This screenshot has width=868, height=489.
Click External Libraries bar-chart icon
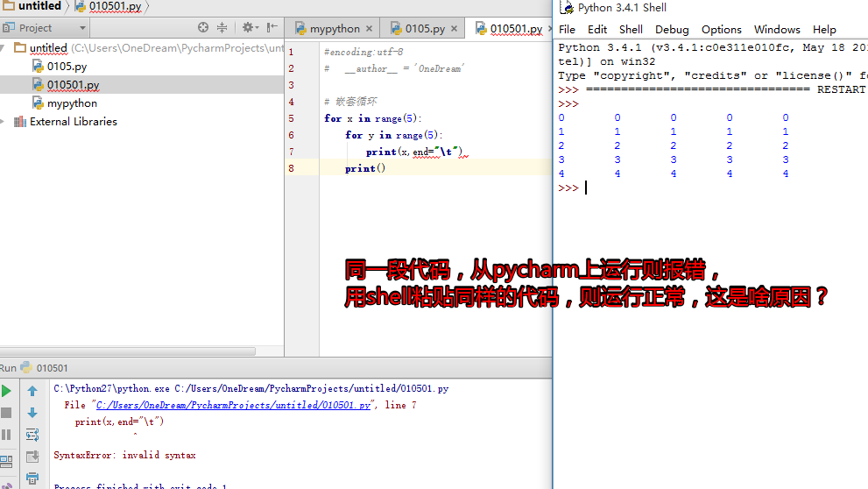(x=20, y=122)
